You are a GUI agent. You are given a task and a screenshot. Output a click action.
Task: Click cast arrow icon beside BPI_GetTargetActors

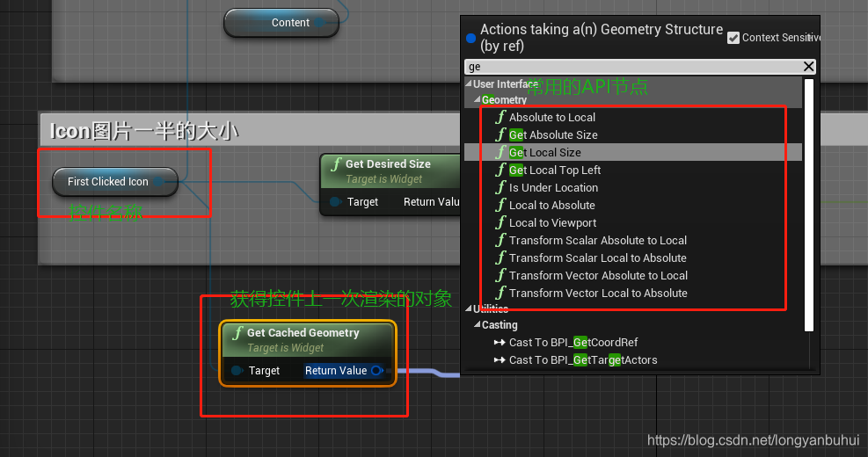point(500,360)
